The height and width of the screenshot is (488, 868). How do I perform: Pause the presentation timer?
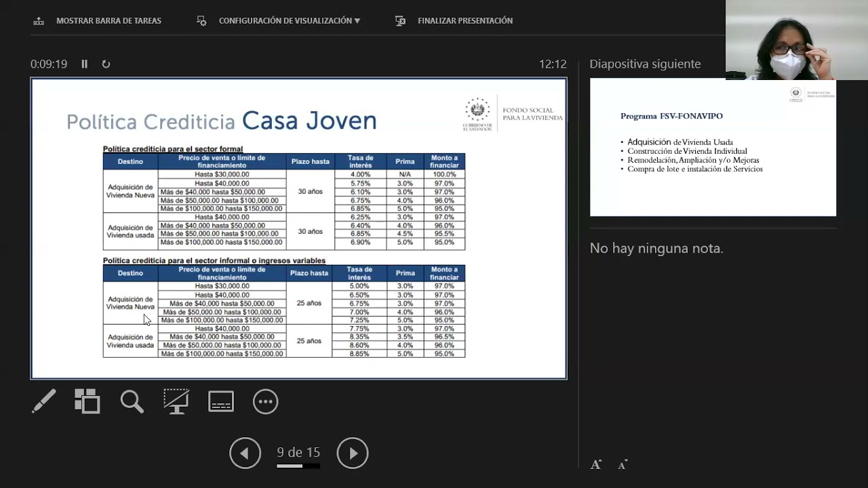(85, 64)
